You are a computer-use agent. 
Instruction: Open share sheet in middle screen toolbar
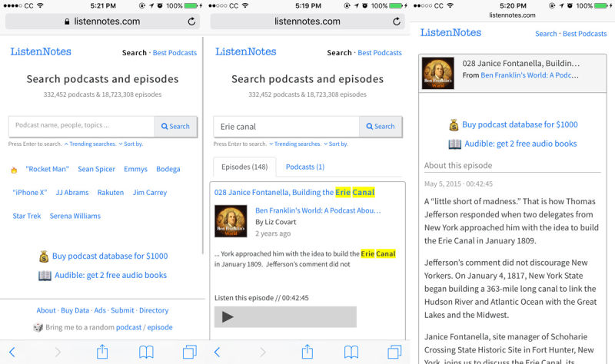pos(307,351)
